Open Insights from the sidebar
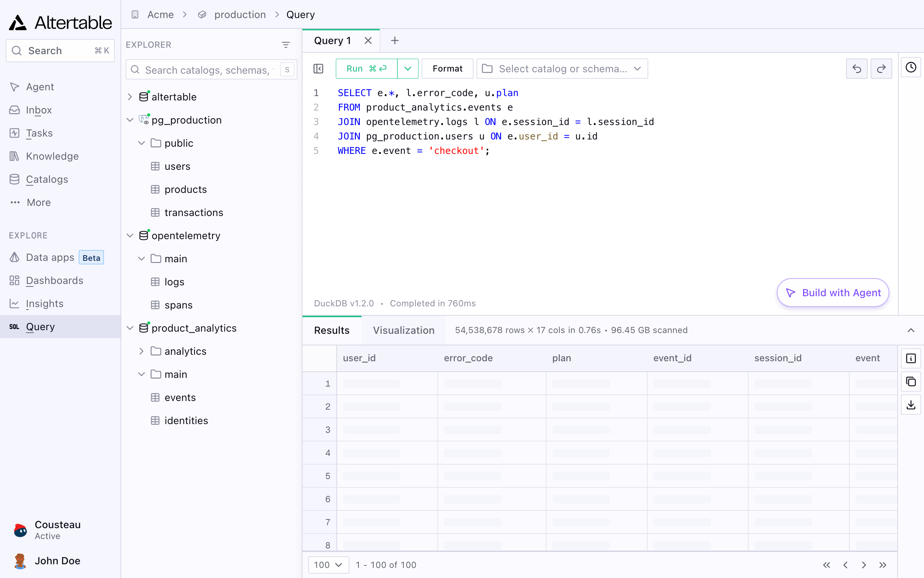 [x=60, y=303]
